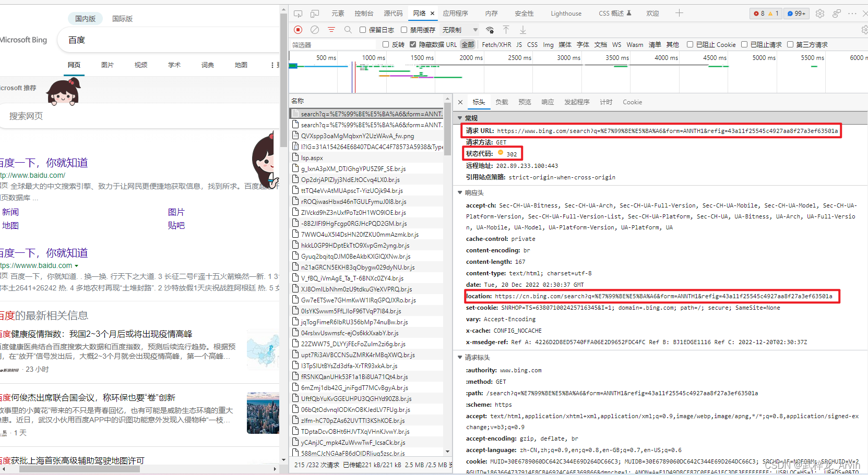Expand dropdown arrow next to www.baidu.com URL
868x475 pixels.
pyautogui.click(x=77, y=266)
